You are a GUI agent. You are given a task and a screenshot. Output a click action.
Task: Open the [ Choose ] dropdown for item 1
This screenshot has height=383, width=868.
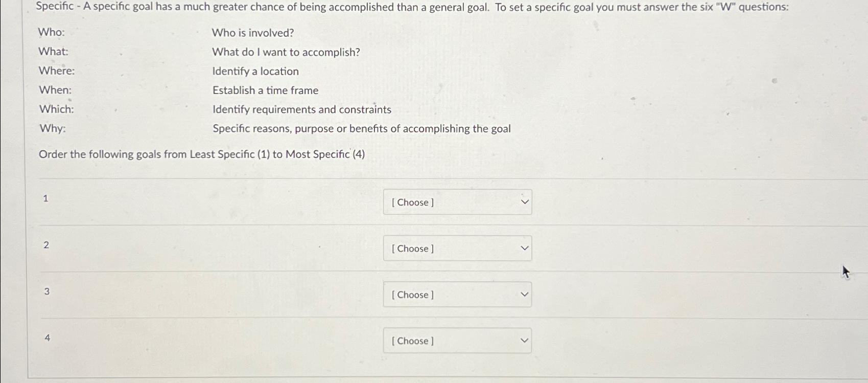(x=457, y=202)
